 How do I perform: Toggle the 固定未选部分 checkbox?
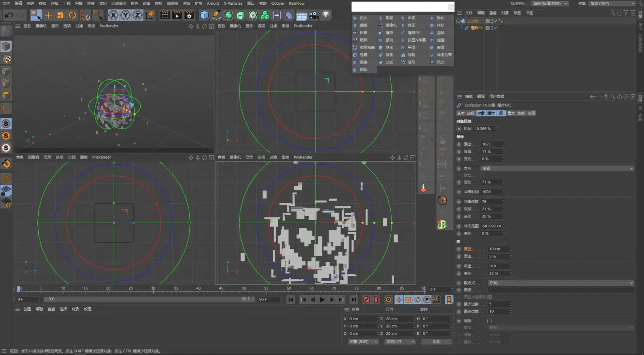[x=490, y=297]
